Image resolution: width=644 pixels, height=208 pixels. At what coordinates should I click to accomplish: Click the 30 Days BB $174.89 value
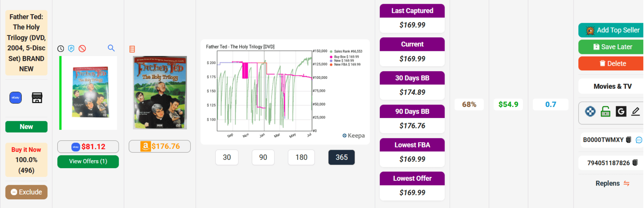[x=412, y=92]
